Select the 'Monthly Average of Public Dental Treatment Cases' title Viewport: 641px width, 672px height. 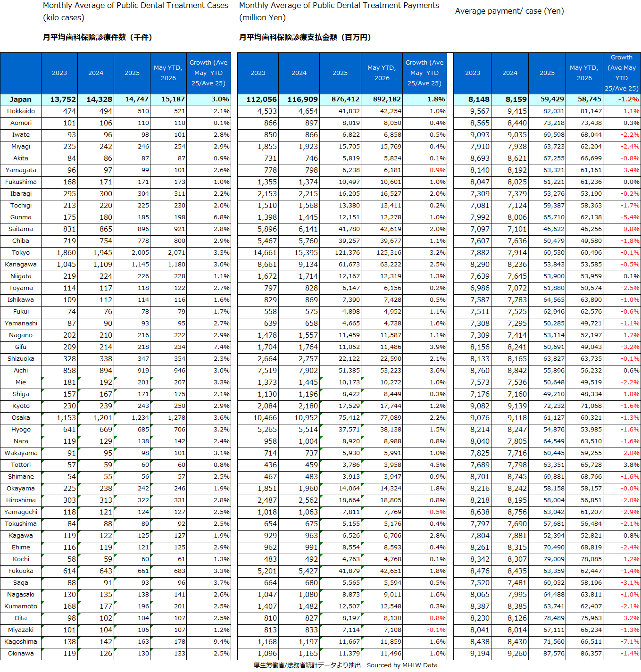(135, 5)
